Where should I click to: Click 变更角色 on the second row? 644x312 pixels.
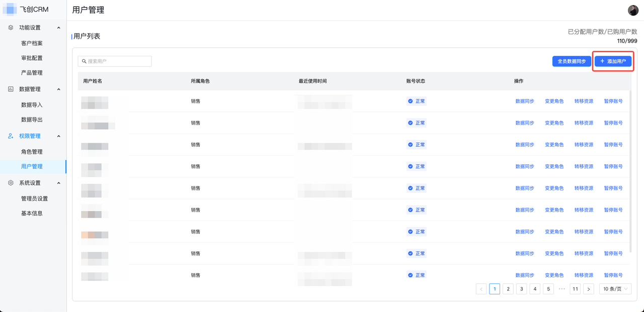click(554, 123)
